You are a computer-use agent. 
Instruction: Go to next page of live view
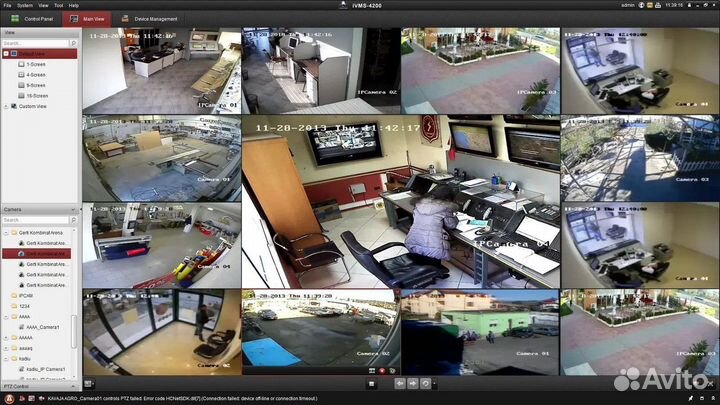tap(413, 383)
